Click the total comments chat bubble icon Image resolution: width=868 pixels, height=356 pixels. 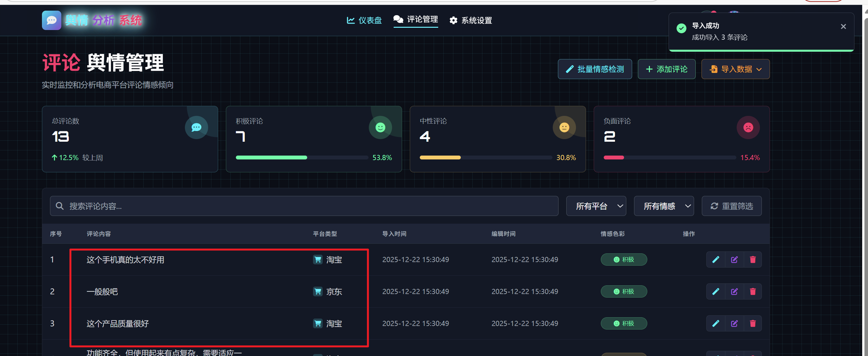[197, 127]
